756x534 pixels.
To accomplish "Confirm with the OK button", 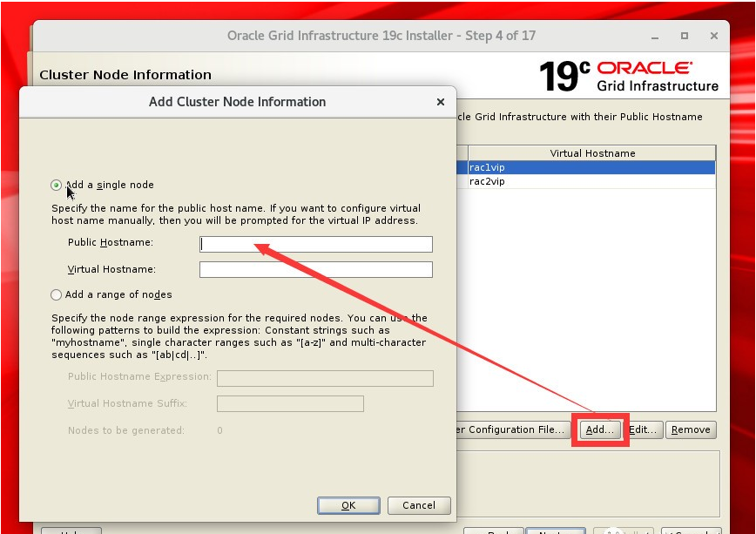I will [348, 505].
